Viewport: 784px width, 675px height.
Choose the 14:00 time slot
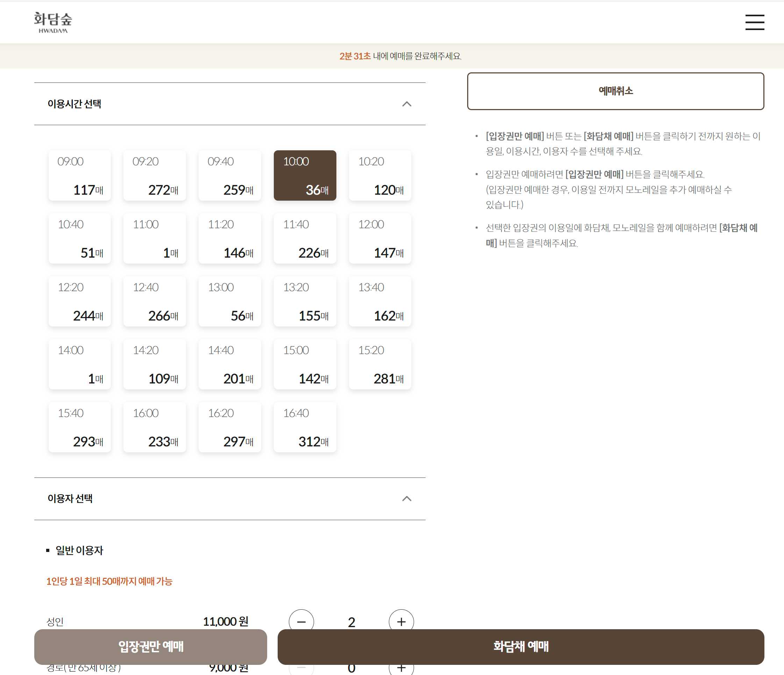(79, 364)
